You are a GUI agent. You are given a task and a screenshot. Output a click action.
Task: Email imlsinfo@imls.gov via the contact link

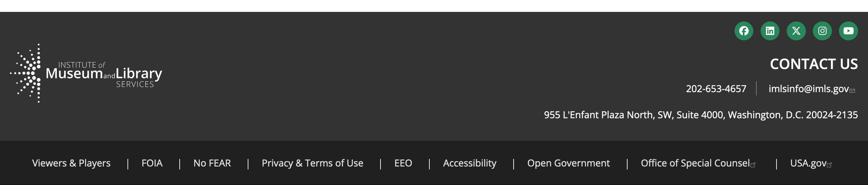(x=808, y=89)
